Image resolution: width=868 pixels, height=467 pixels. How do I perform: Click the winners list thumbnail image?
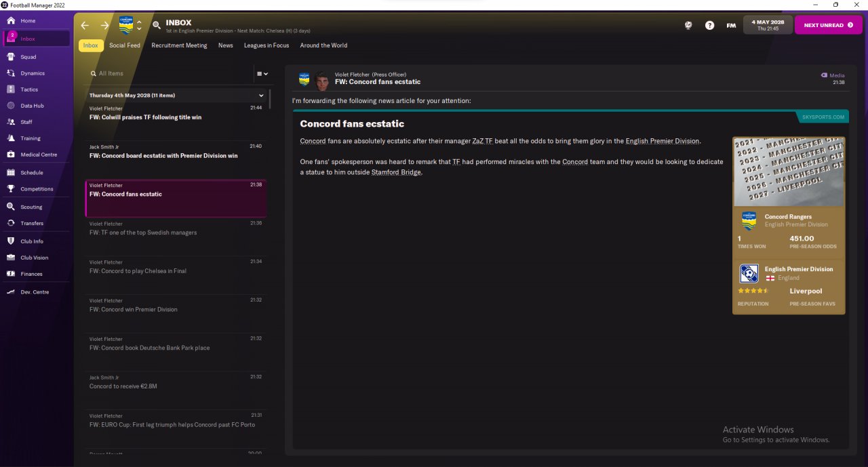789,171
